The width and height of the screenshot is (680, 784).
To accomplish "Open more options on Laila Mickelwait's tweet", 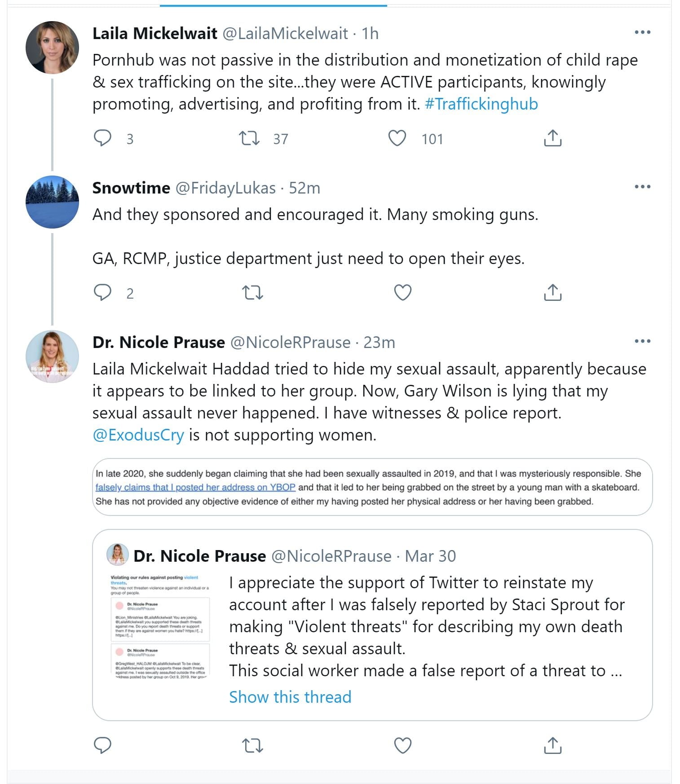I will point(642,32).
